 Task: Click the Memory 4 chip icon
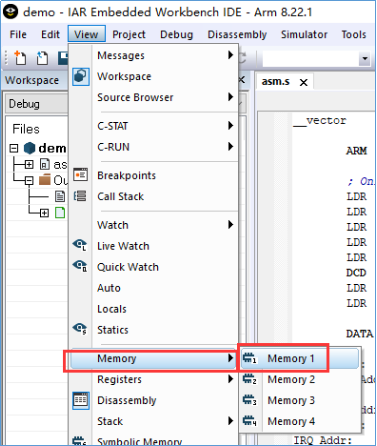click(x=250, y=421)
